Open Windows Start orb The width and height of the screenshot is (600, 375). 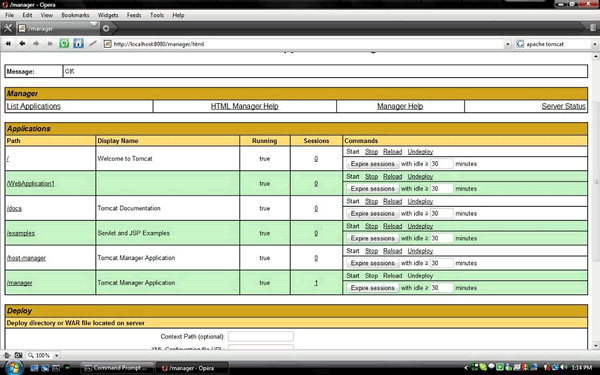13,368
